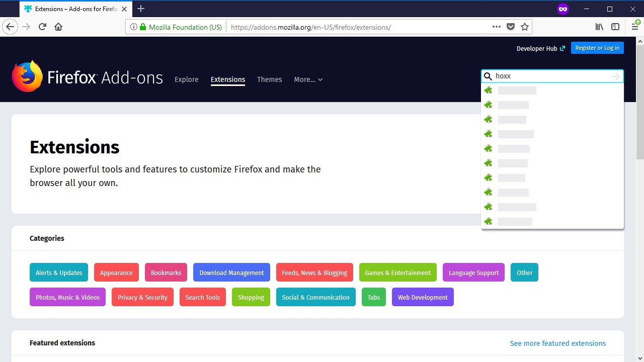
Task: Open the Explore navigation tab
Action: click(187, 79)
